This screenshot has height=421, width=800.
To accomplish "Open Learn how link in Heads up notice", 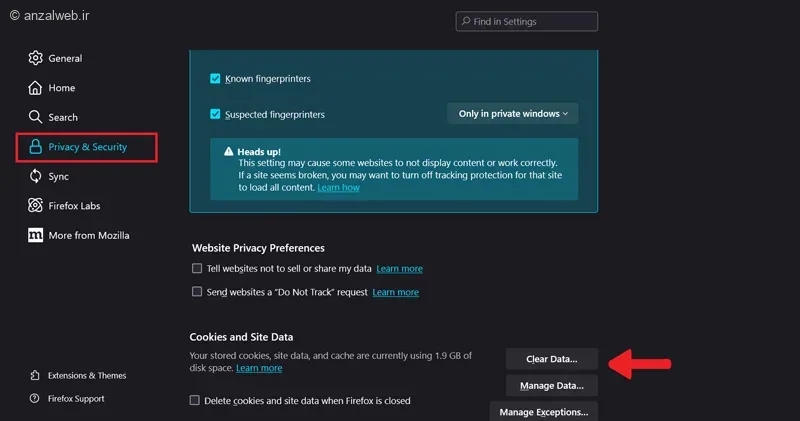I will tap(338, 187).
